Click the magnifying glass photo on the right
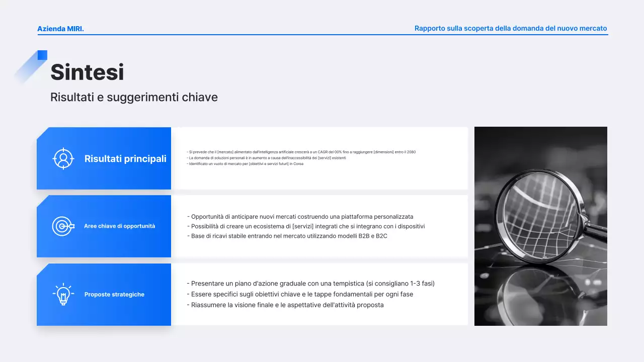 pyautogui.click(x=540, y=226)
